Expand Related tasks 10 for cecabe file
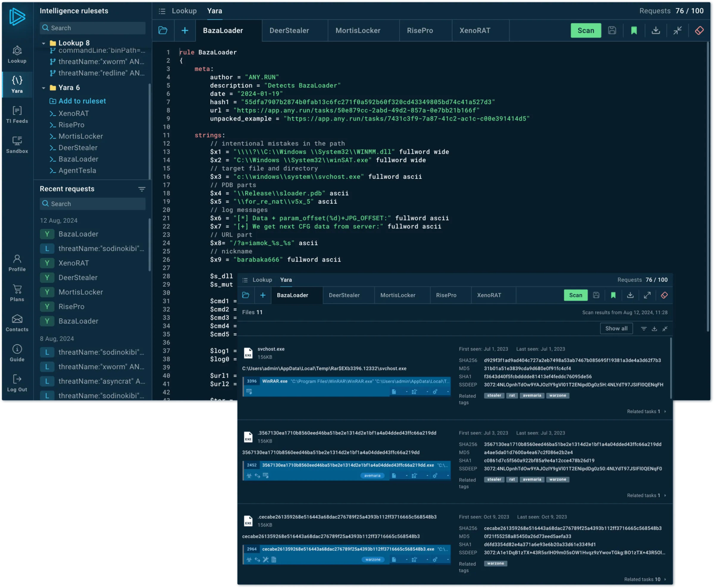Image resolution: width=714 pixels, height=588 pixels. (x=645, y=579)
